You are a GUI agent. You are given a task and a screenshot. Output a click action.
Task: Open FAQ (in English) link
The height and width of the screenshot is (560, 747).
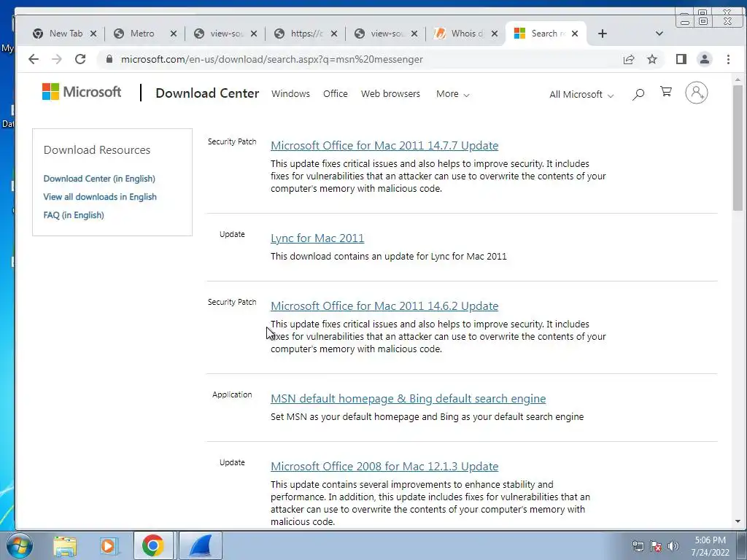click(74, 215)
